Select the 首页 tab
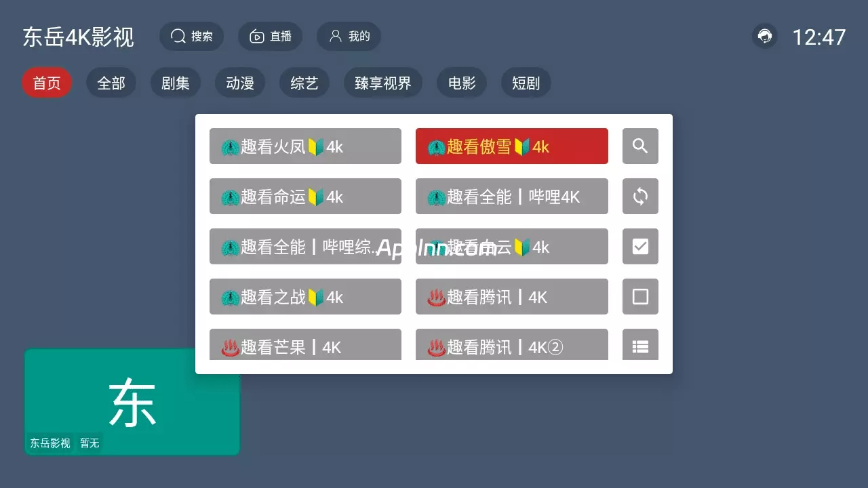The height and width of the screenshot is (488, 868). pyautogui.click(x=47, y=83)
